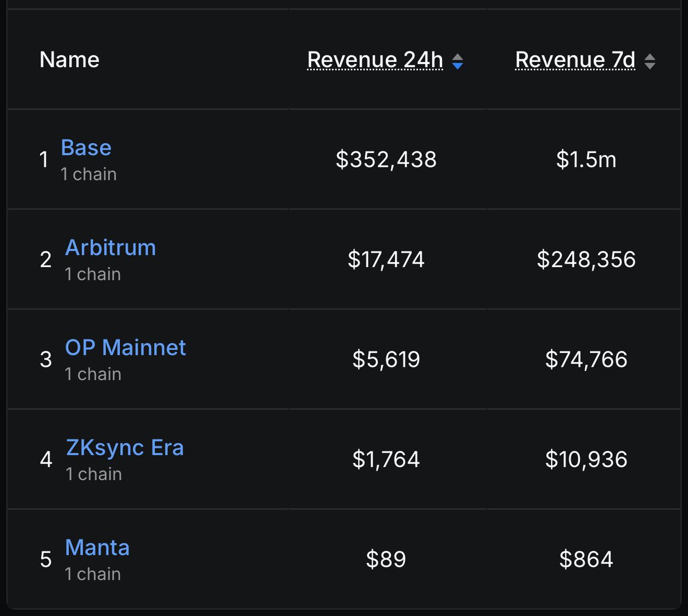Click rank number 3 beside OP Mainnet
Viewport: 688px width, 616px height.
coord(46,359)
